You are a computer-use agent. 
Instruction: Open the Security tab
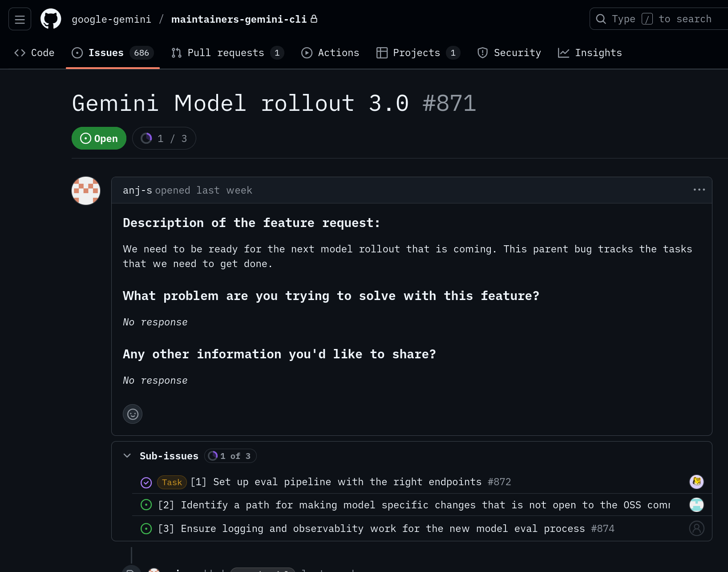point(509,53)
